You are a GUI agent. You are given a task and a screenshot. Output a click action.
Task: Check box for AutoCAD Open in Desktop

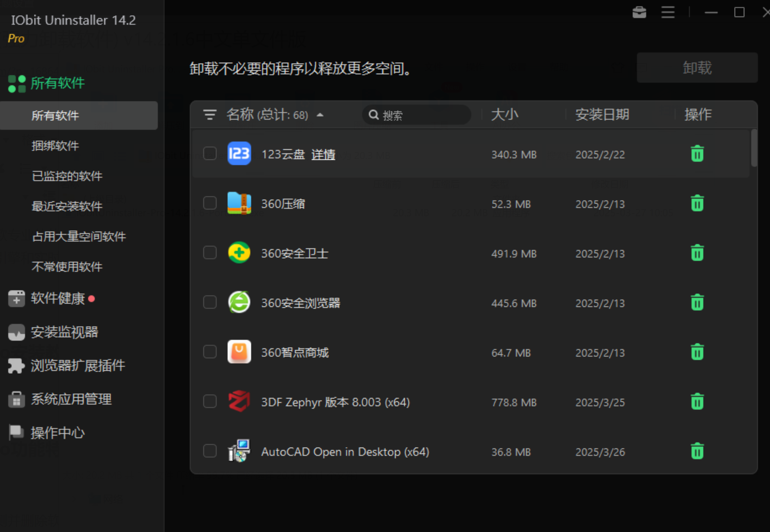pos(210,451)
